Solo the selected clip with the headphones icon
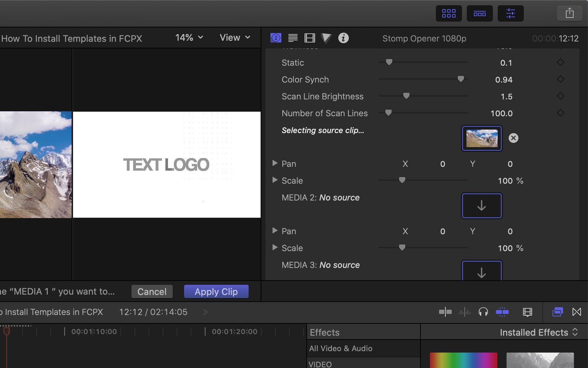 tap(484, 312)
